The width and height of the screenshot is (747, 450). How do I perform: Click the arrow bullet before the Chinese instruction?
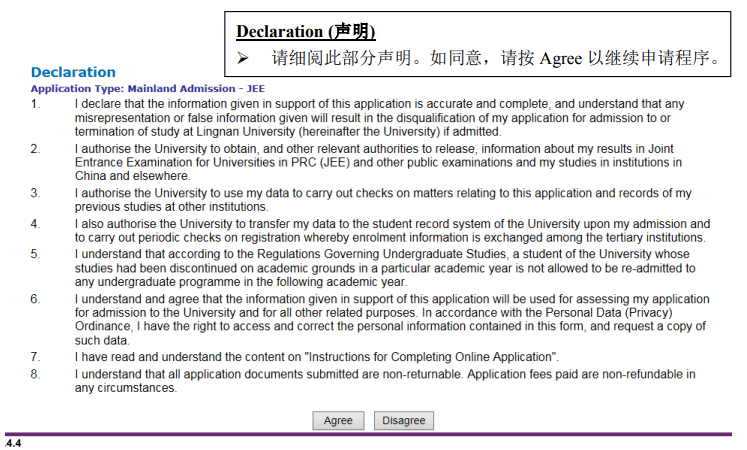242,58
